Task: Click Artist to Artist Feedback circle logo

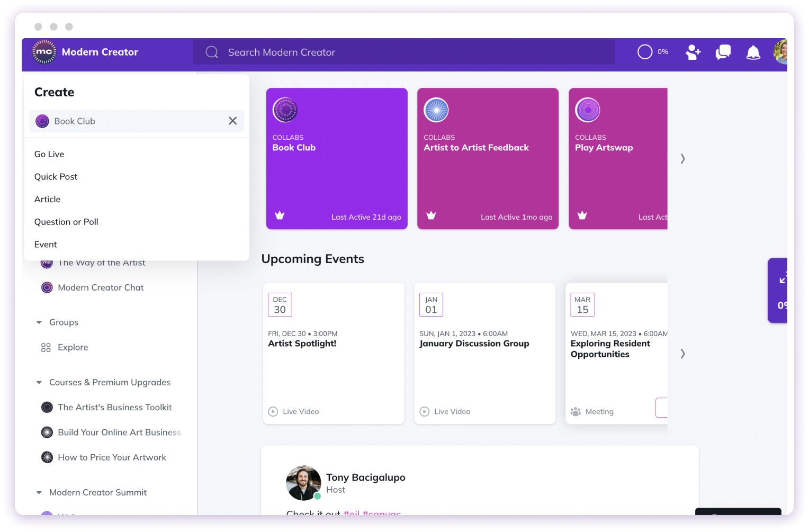Action: (436, 110)
